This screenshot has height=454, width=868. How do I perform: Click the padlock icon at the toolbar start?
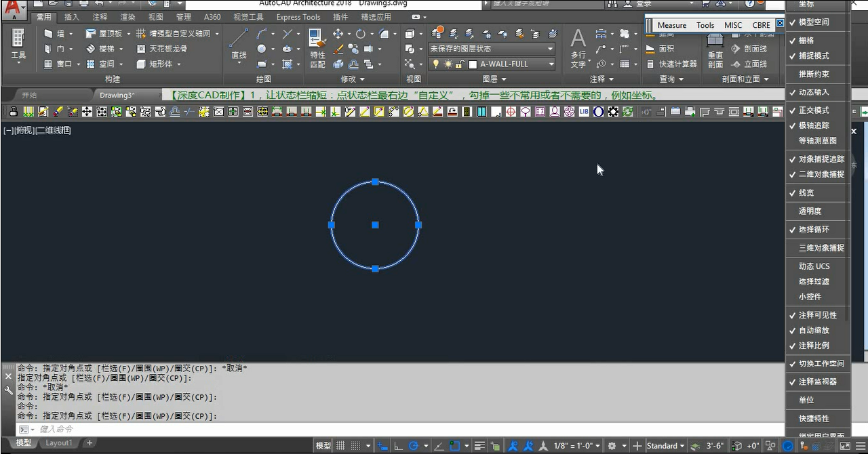[14, 112]
